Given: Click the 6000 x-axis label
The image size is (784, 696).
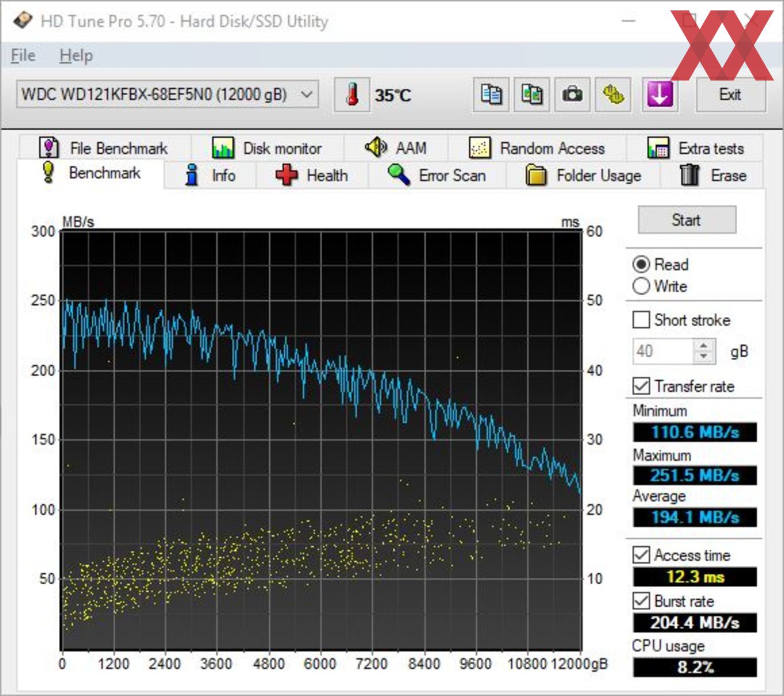Looking at the screenshot, I should tap(320, 664).
